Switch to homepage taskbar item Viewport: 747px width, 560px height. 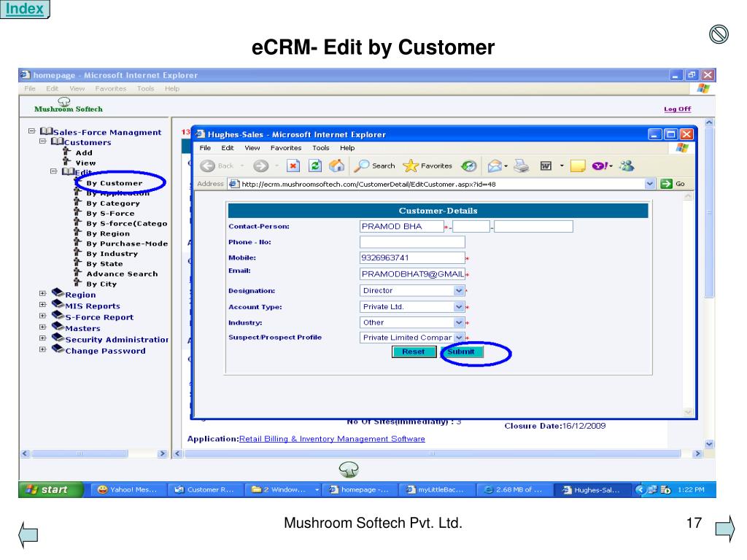click(x=359, y=489)
